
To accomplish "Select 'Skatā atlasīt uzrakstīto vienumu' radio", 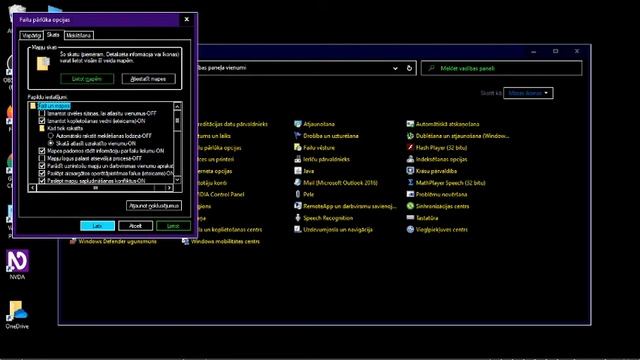I will click(x=51, y=143).
